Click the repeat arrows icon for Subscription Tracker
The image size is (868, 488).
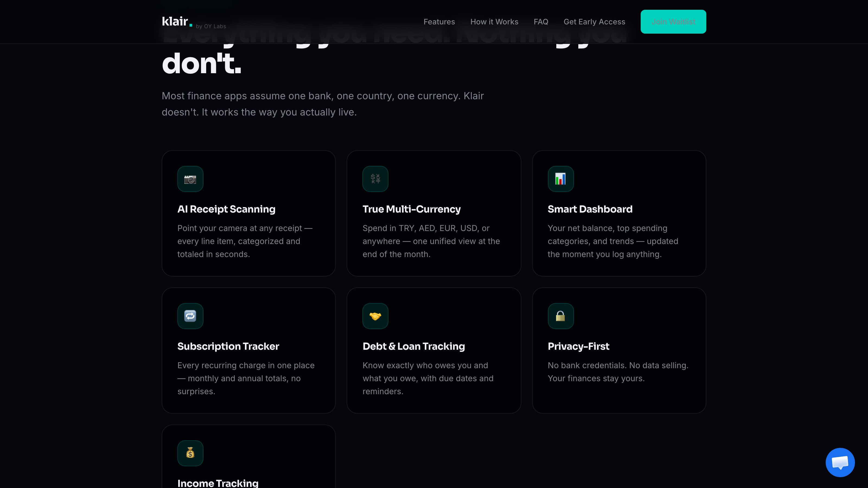190,316
